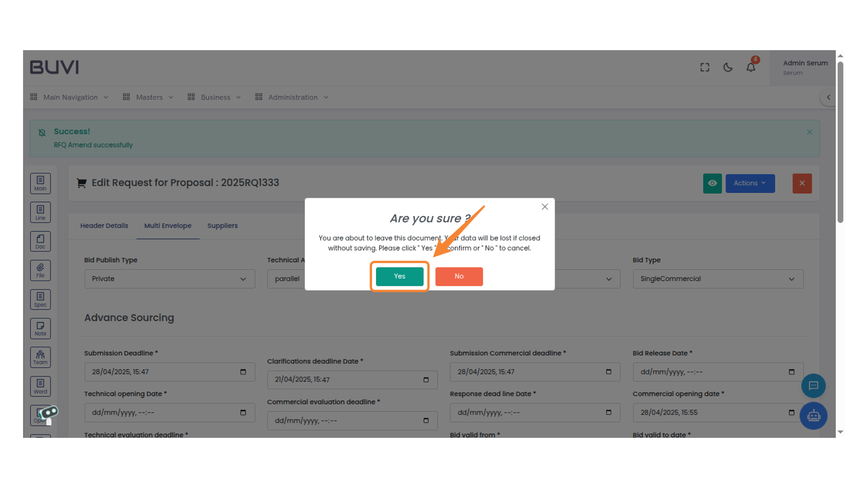Select the Main icon in the sidebar
Image resolution: width=868 pixels, height=488 pixels.
40,183
